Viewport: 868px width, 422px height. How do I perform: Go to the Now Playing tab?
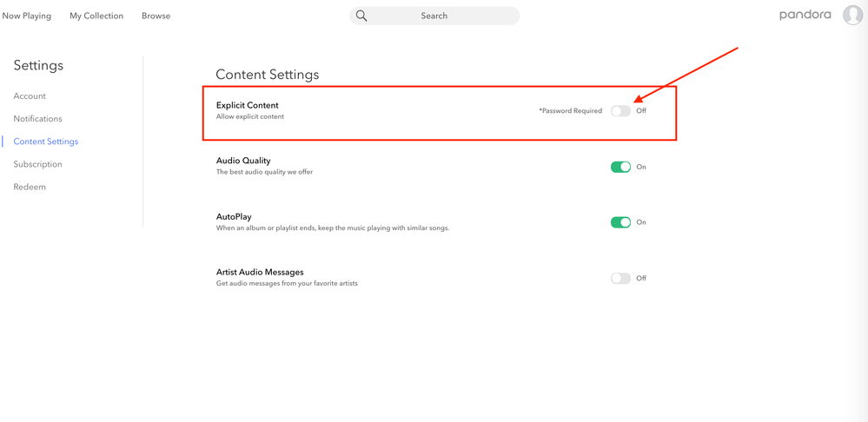[27, 16]
